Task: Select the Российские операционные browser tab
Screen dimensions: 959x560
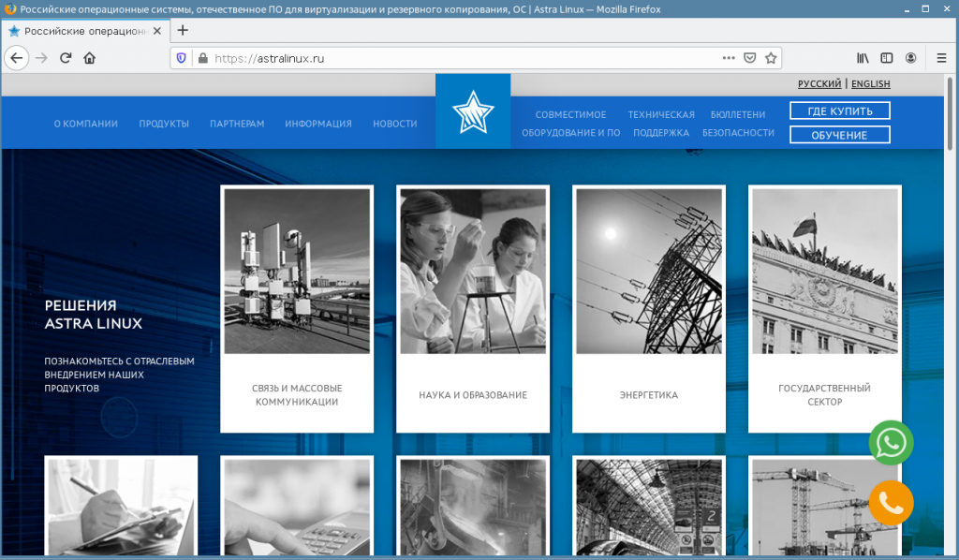Action: pyautogui.click(x=84, y=31)
